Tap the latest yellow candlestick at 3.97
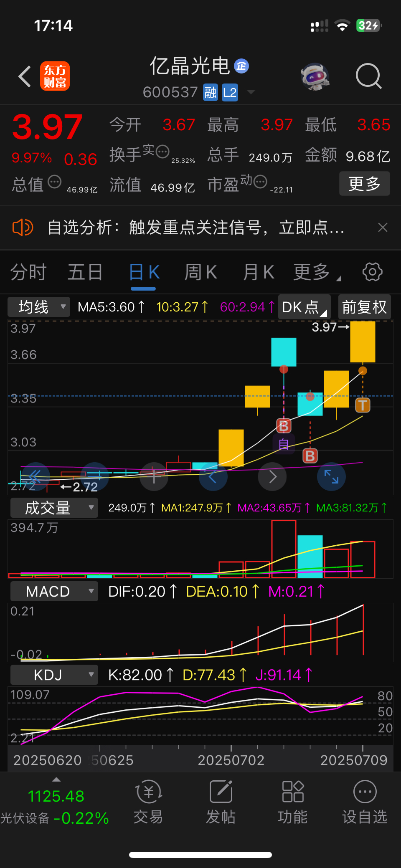Screen dimensions: 401x868 363,342
